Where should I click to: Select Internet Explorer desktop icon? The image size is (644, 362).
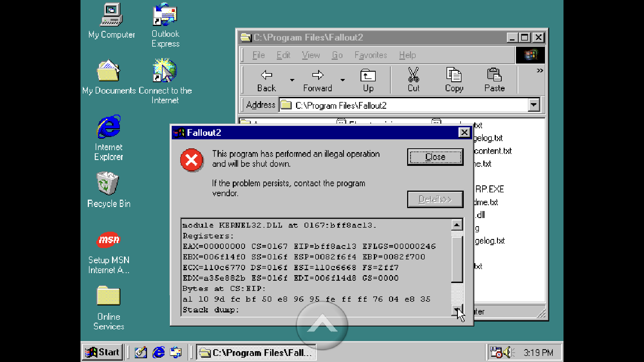pos(108,138)
